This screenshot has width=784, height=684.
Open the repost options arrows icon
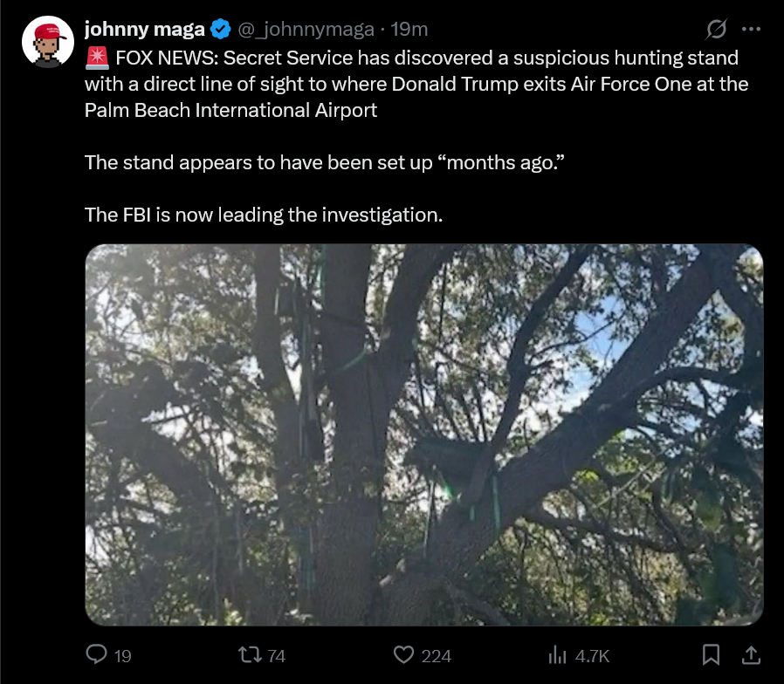(x=251, y=654)
